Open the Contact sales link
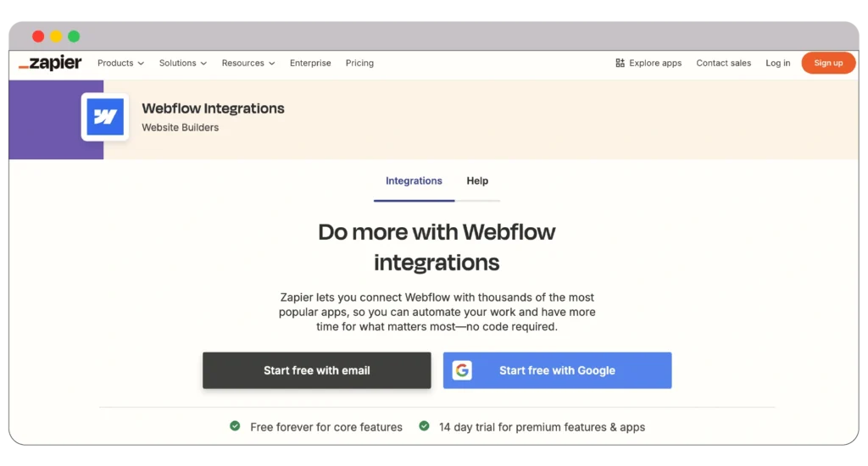The width and height of the screenshot is (868, 466). pyautogui.click(x=724, y=63)
